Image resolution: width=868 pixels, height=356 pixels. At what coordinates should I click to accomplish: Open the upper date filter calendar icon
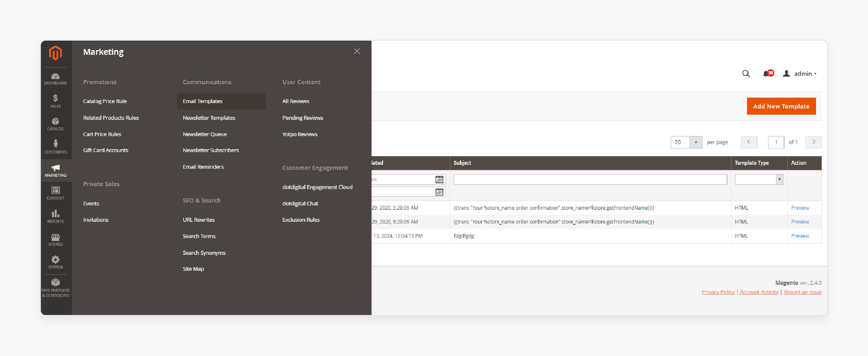(439, 179)
